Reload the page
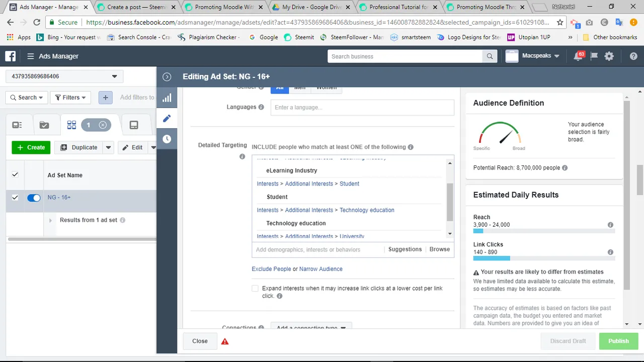 (x=37, y=23)
